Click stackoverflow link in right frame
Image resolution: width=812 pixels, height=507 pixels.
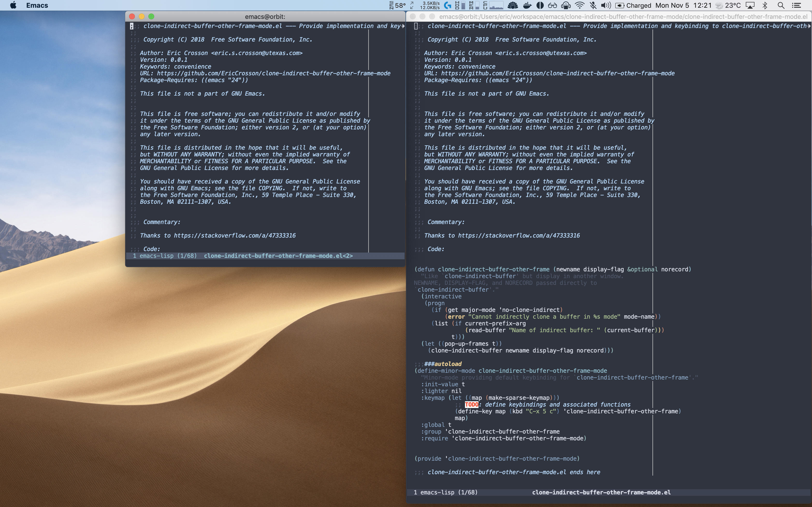[519, 236]
